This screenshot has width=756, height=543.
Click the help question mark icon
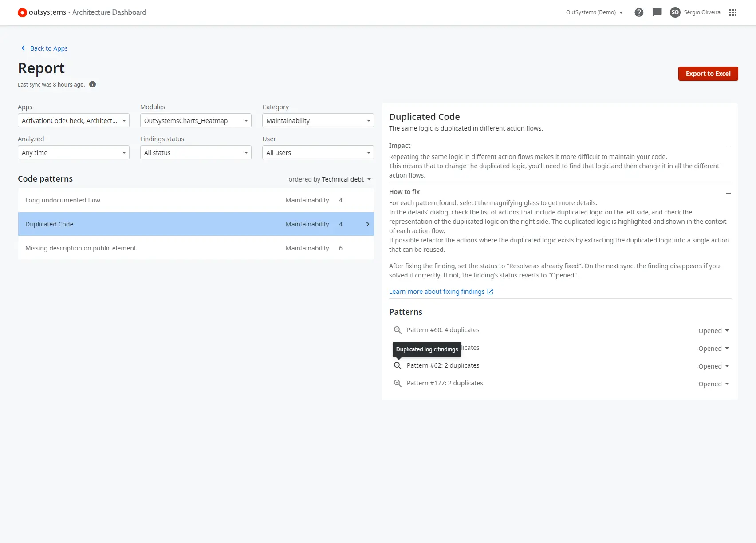[639, 12]
